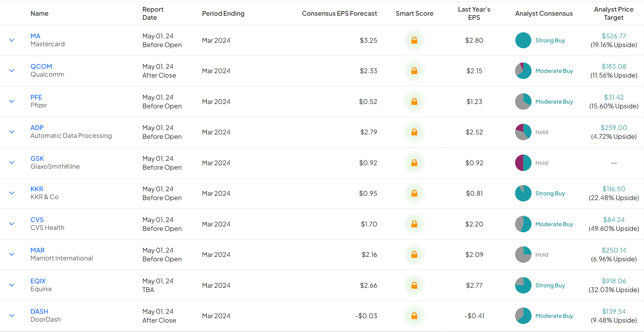Open the MA ticker link
This screenshot has height=332, width=644.
pos(35,36)
